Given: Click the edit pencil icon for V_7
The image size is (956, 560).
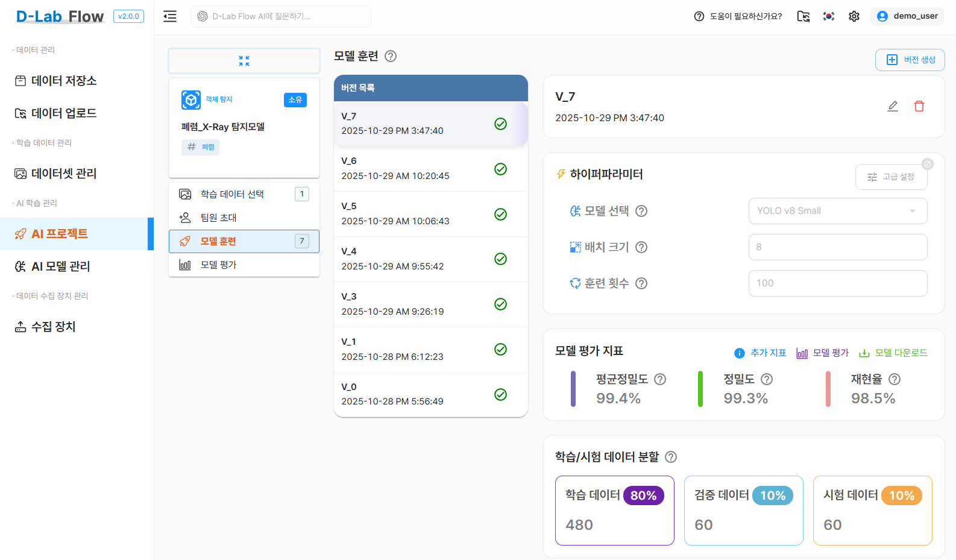Looking at the screenshot, I should (x=893, y=106).
